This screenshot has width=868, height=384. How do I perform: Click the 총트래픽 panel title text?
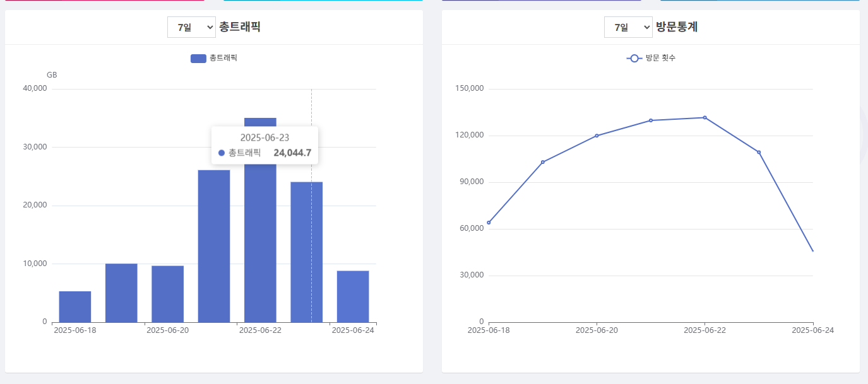[239, 27]
